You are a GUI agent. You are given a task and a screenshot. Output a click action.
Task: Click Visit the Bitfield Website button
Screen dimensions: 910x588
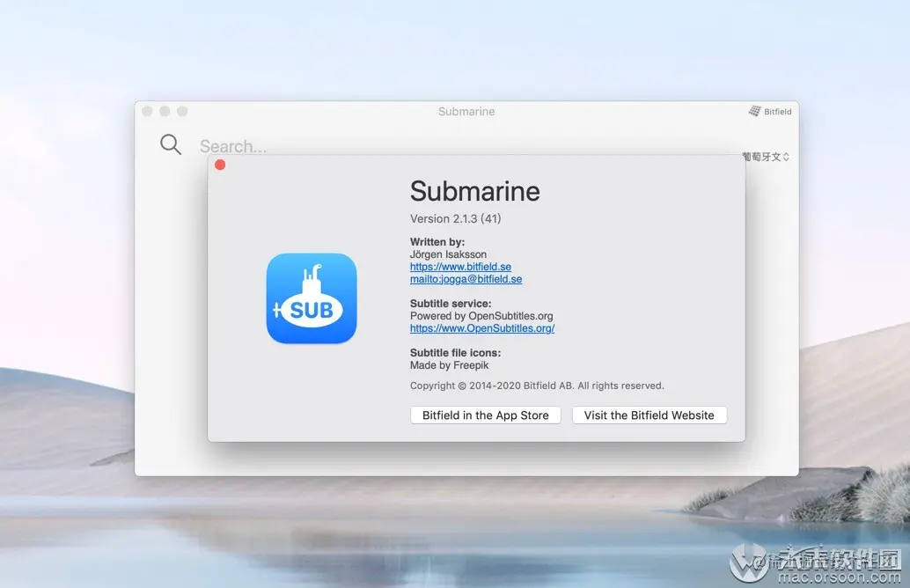tap(649, 415)
